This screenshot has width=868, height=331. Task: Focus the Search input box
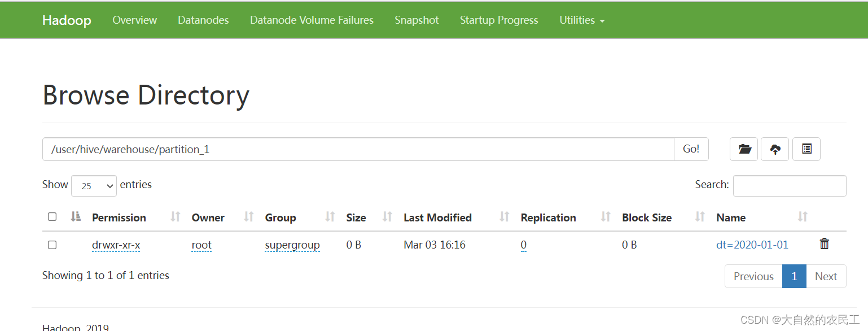point(790,186)
